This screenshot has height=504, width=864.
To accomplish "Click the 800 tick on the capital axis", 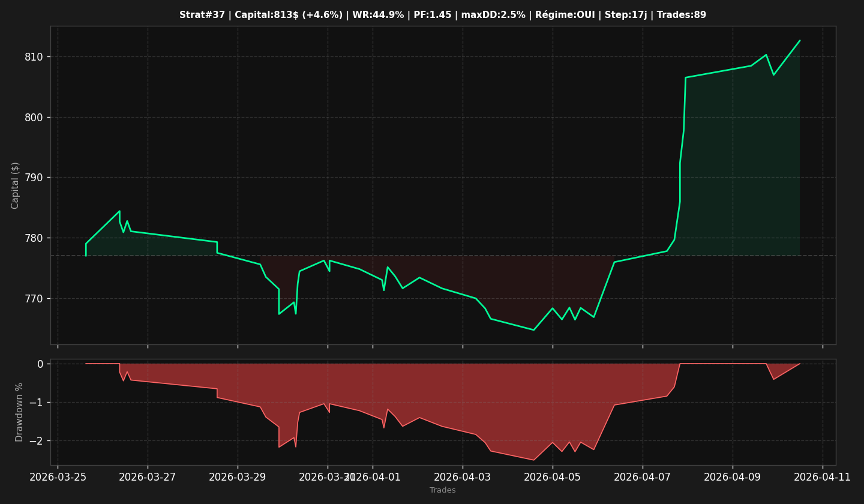I will click(34, 118).
